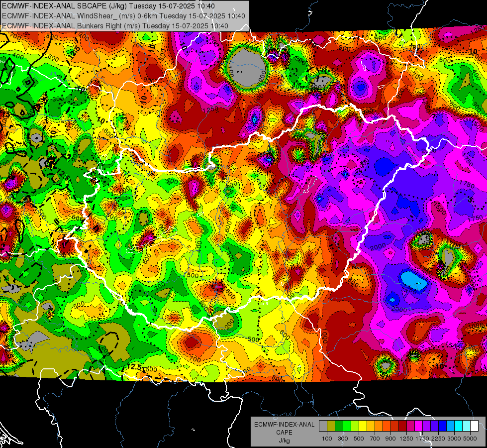This screenshot has width=487, height=448.
Task: Click the olive swatch in CAPE legend
Action: coord(331,426)
